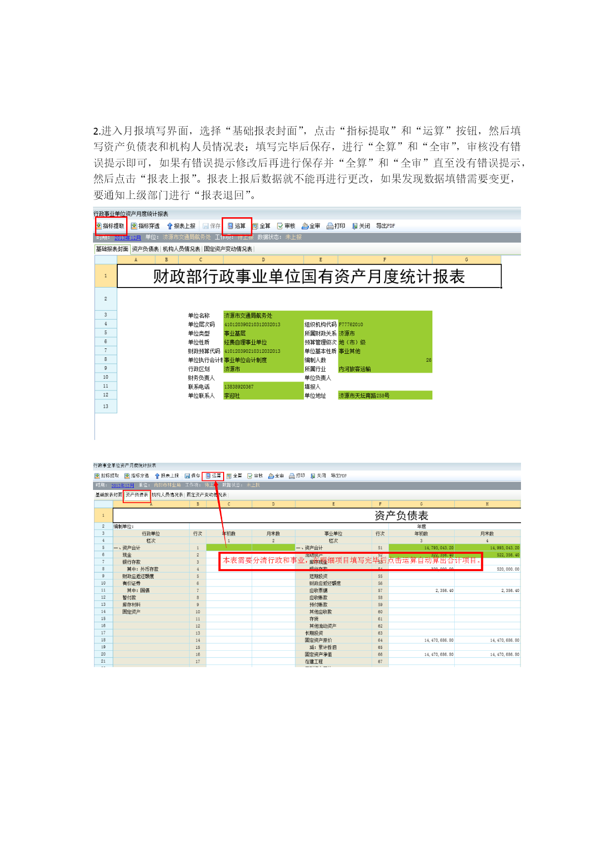Click 运算 calculator icon in the 资产负债表 screenshot

(x=208, y=476)
